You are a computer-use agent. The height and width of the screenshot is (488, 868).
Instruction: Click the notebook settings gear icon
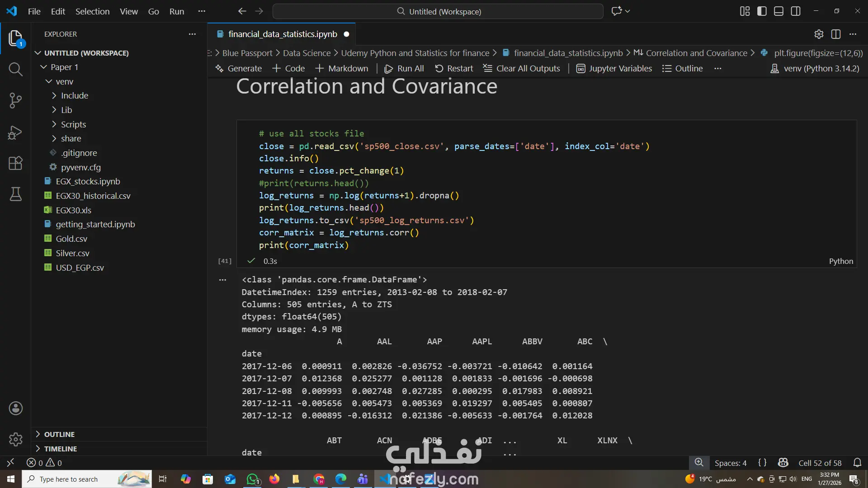pos(819,34)
